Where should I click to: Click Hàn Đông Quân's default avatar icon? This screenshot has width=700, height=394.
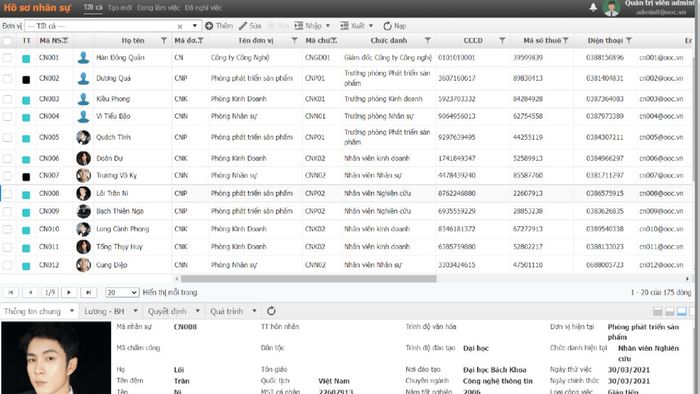point(83,58)
